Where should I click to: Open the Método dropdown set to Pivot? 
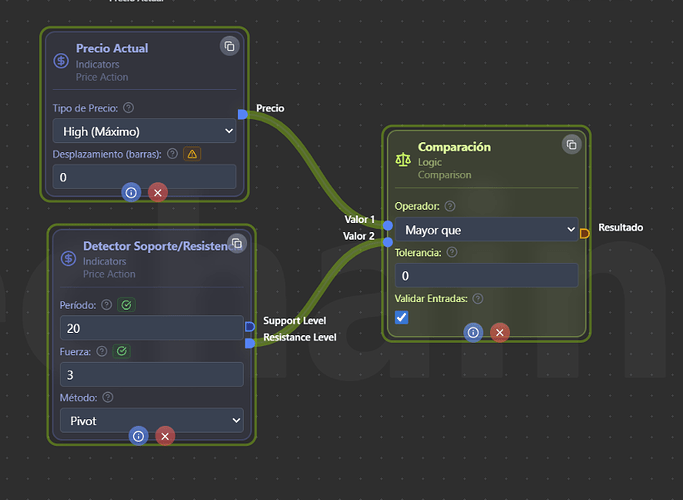151,421
